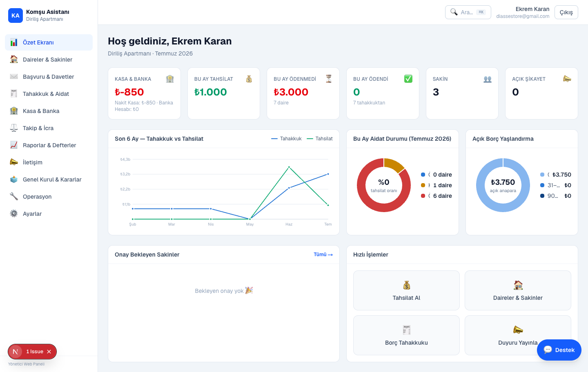Click blue 0 daire legend swatch
This screenshot has height=372, width=588.
click(423, 175)
